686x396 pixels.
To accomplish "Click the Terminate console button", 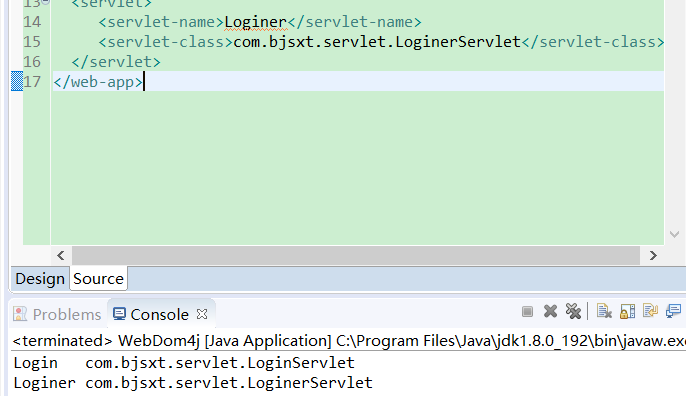I will (527, 312).
